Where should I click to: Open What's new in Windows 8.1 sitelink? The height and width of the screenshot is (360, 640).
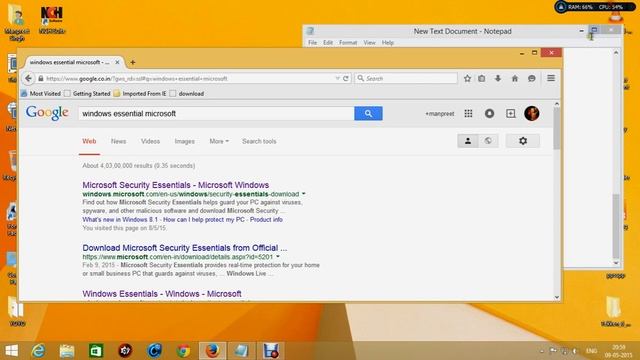coord(120,220)
